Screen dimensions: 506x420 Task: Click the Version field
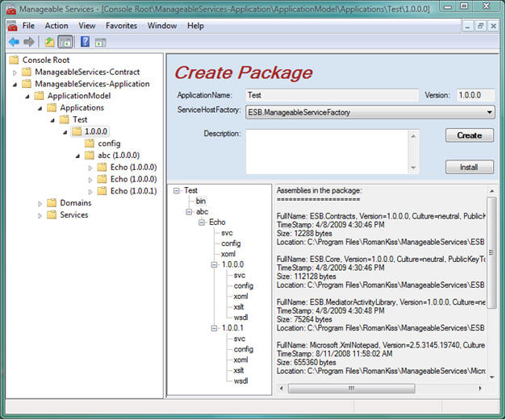pos(475,95)
